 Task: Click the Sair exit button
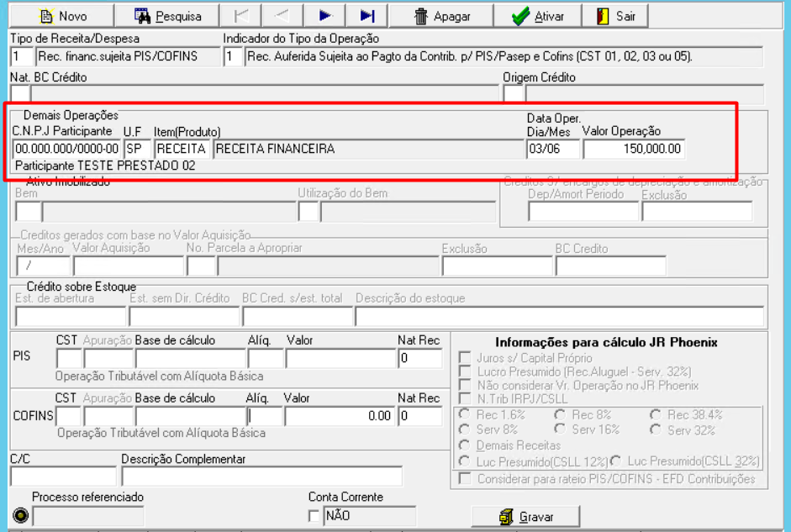tap(615, 16)
